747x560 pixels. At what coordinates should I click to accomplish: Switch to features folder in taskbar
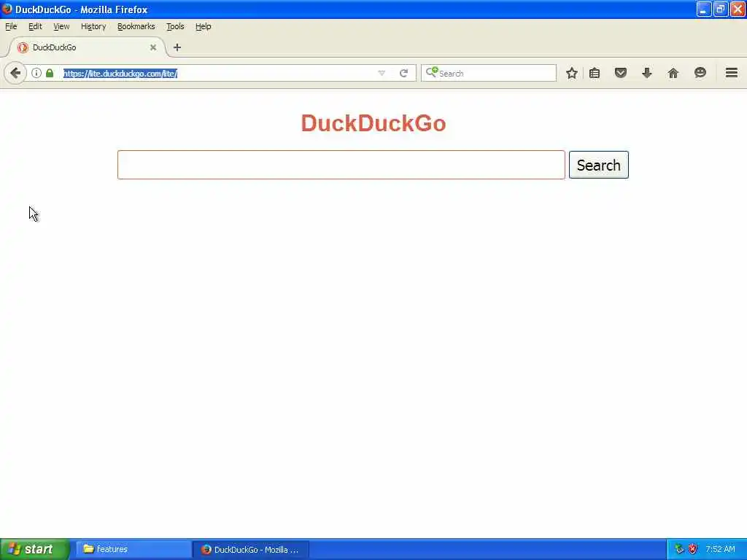pos(133,549)
